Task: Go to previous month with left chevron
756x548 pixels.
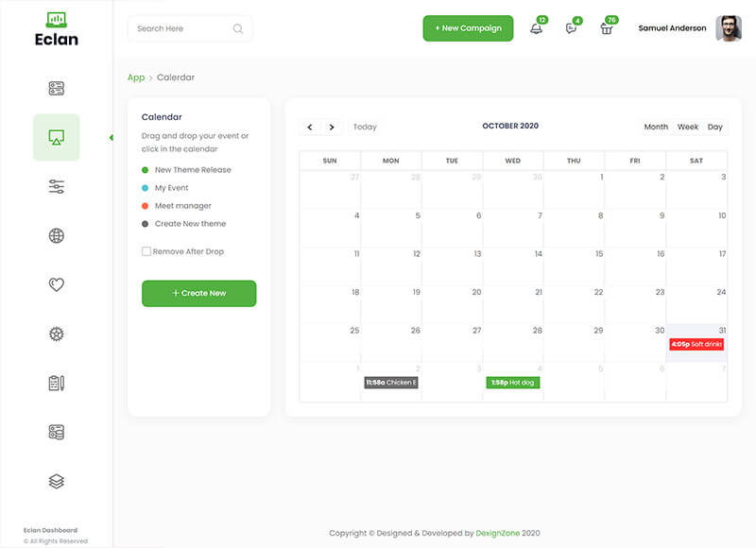Action: tap(310, 127)
